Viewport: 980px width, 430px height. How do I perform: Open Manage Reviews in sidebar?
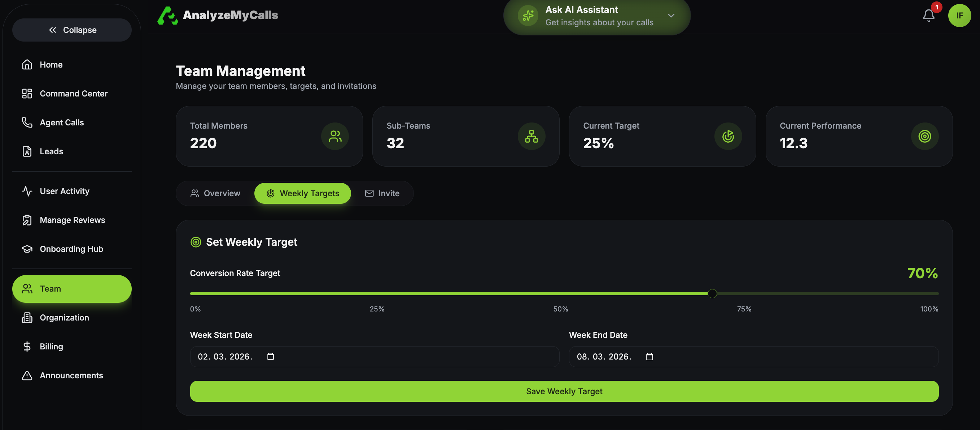point(72,220)
